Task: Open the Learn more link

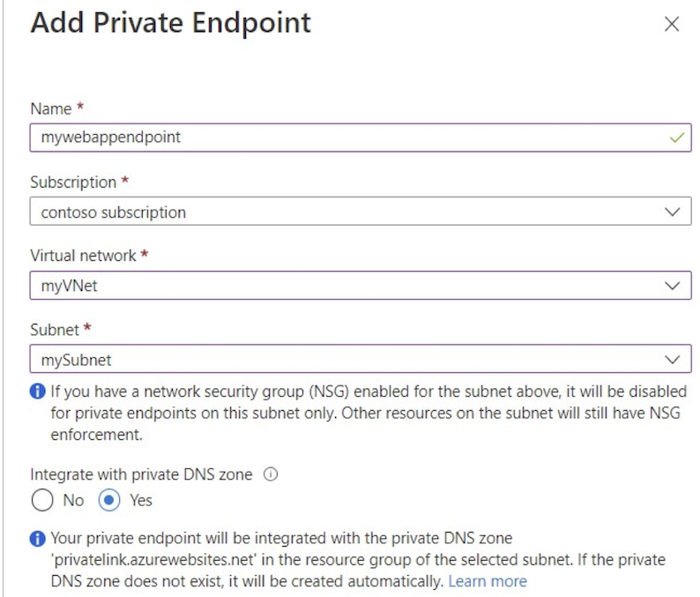Action: (488, 581)
